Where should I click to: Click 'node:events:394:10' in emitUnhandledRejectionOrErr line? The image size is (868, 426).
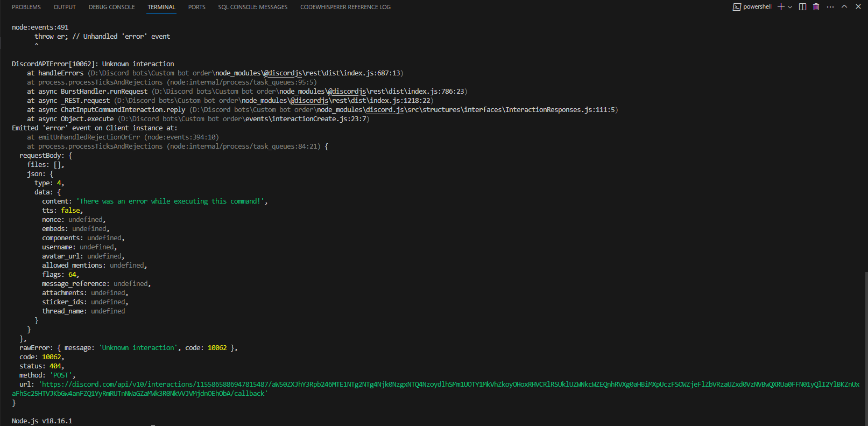click(x=182, y=137)
